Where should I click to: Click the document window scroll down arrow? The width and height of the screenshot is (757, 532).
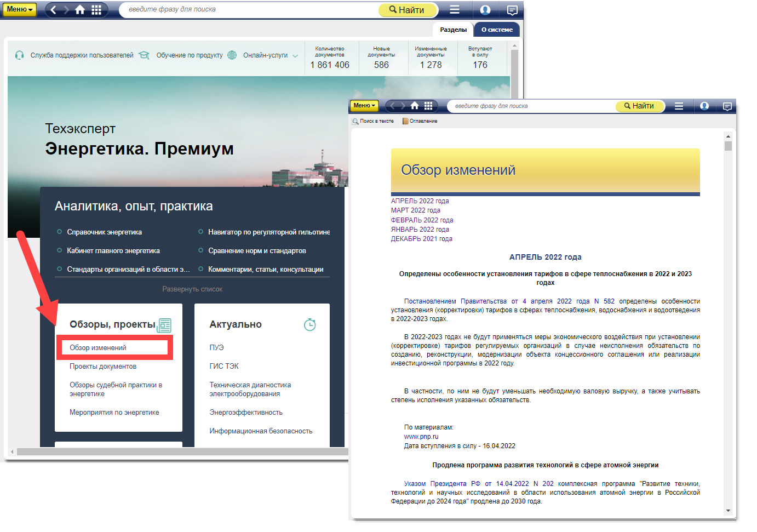pyautogui.click(x=728, y=511)
